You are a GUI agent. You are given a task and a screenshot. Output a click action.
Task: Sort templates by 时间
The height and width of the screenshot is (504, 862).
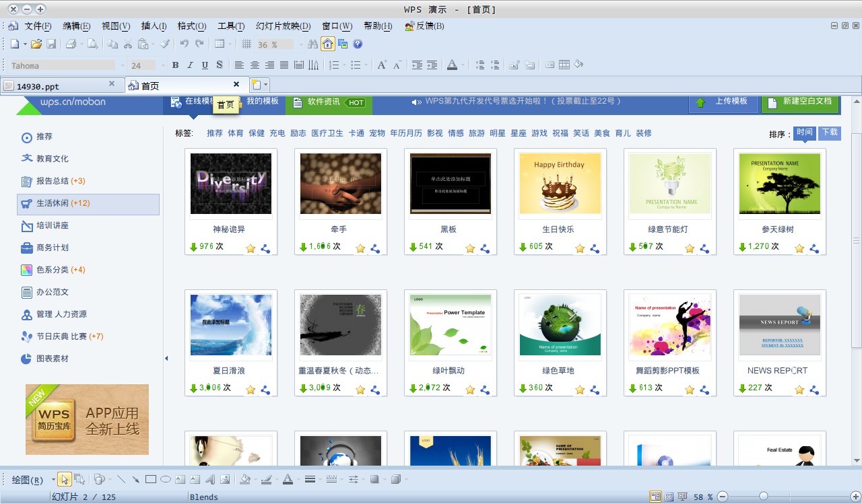(x=804, y=133)
